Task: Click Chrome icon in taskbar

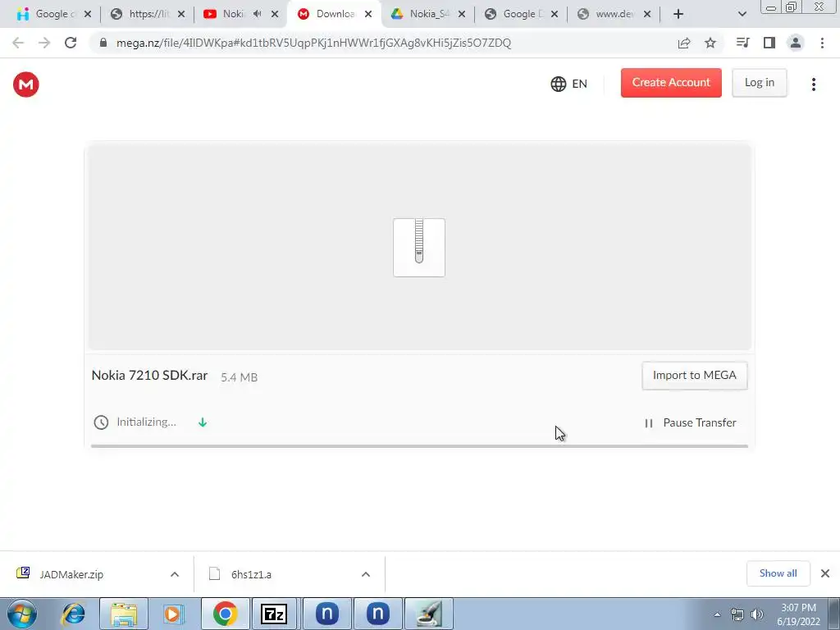Action: coord(225,614)
